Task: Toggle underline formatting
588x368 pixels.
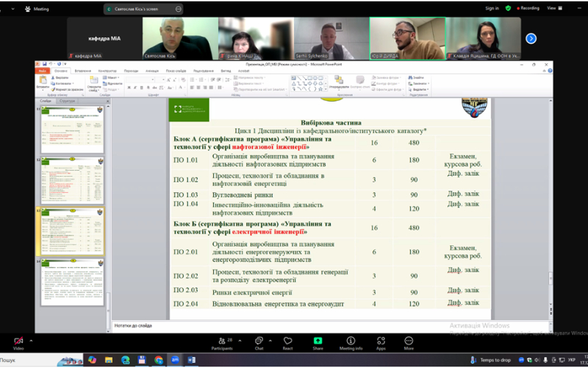Action: point(141,88)
